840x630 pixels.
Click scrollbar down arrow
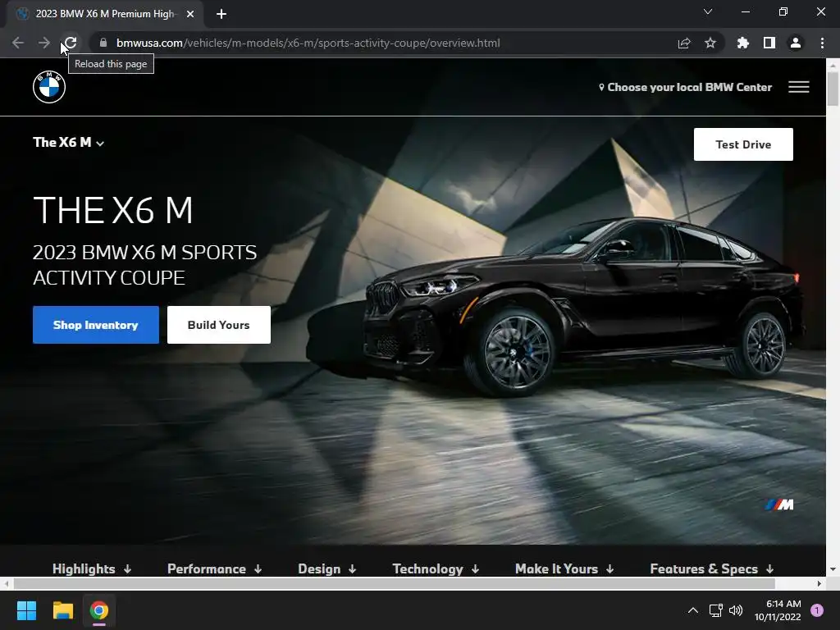click(833, 569)
